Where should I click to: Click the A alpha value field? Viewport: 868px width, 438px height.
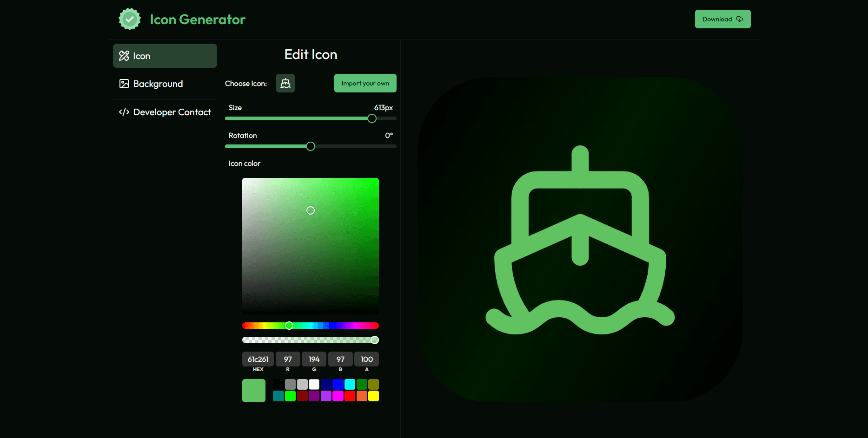pos(367,359)
